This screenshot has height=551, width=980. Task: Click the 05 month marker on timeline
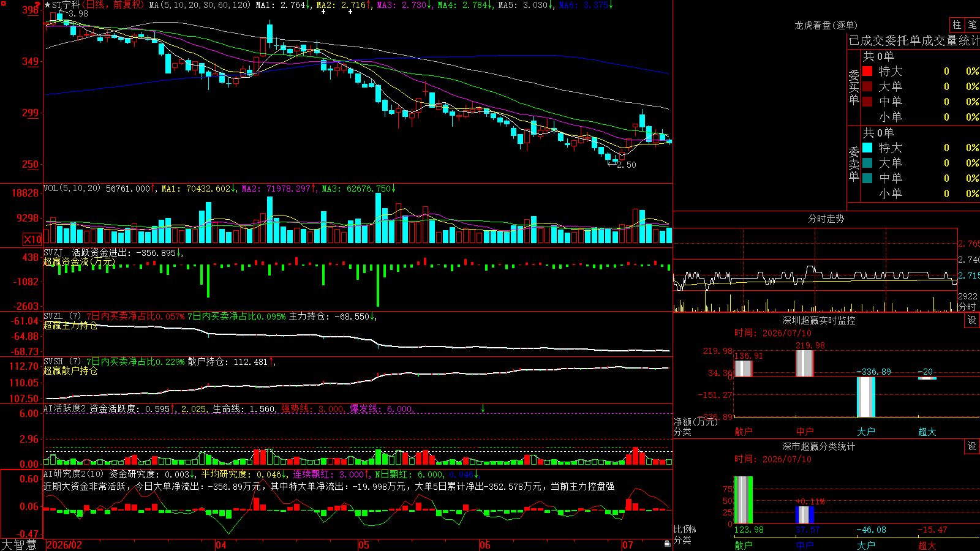coord(364,545)
